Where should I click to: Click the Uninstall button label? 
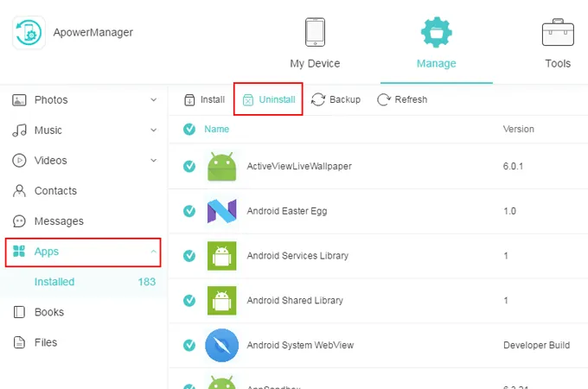coord(277,99)
